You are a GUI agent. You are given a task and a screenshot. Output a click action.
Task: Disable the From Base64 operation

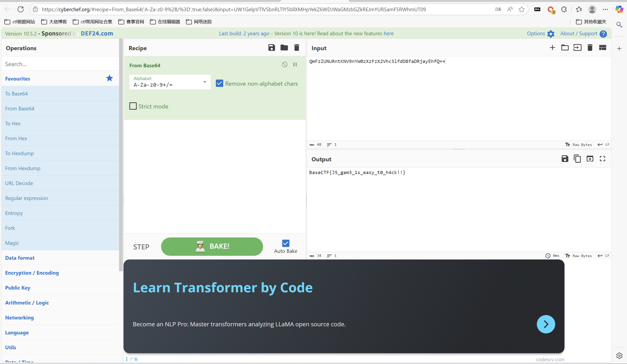285,65
